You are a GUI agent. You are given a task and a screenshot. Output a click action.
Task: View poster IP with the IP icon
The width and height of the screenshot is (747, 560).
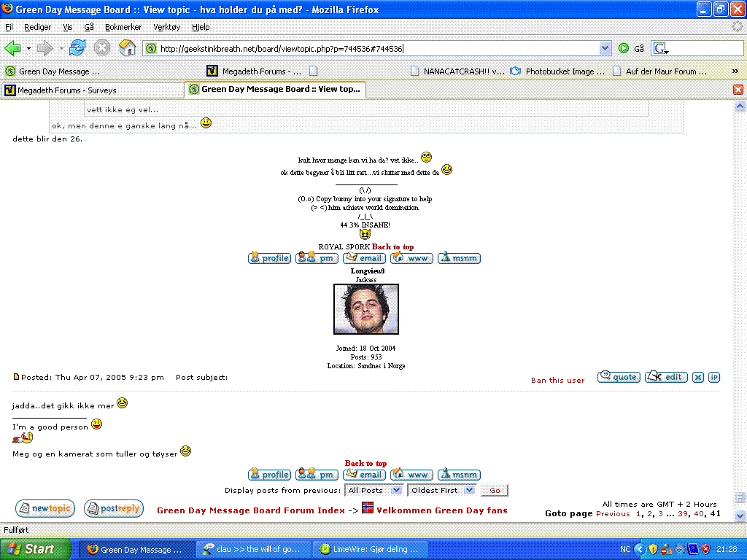(x=713, y=377)
